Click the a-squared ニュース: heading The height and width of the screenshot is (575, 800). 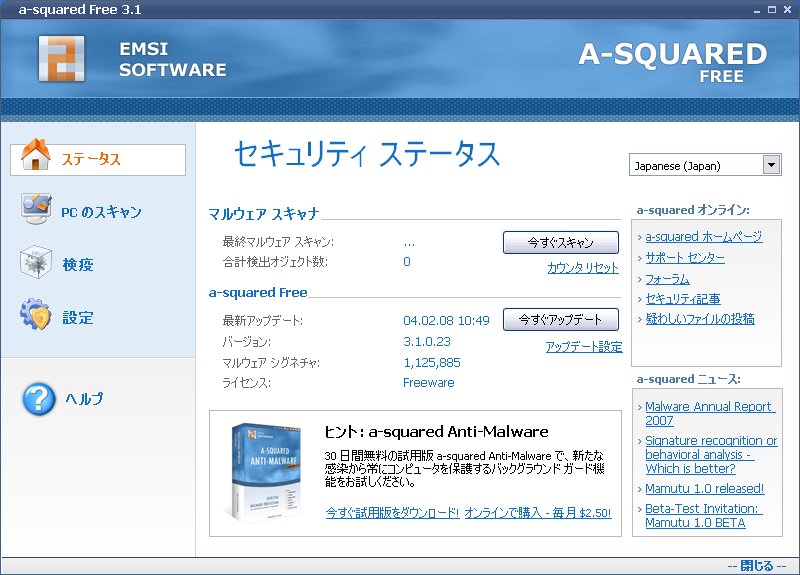[688, 379]
